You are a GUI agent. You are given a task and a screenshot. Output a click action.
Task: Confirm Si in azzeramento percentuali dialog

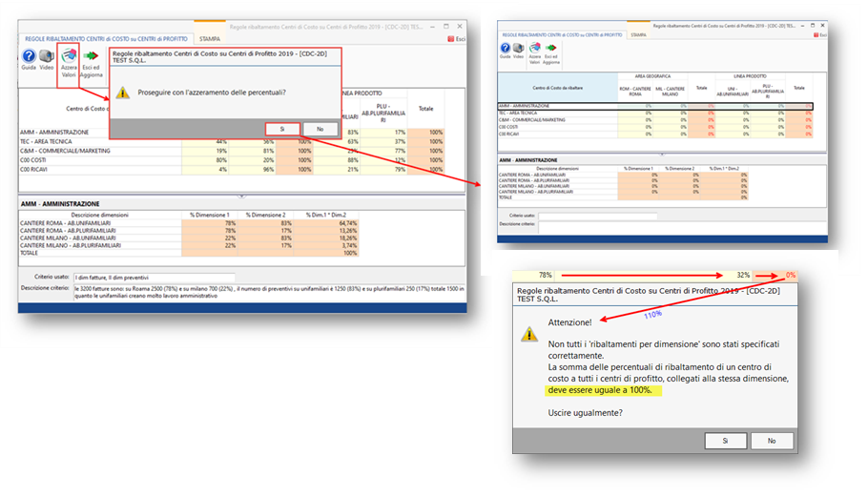pos(282,129)
